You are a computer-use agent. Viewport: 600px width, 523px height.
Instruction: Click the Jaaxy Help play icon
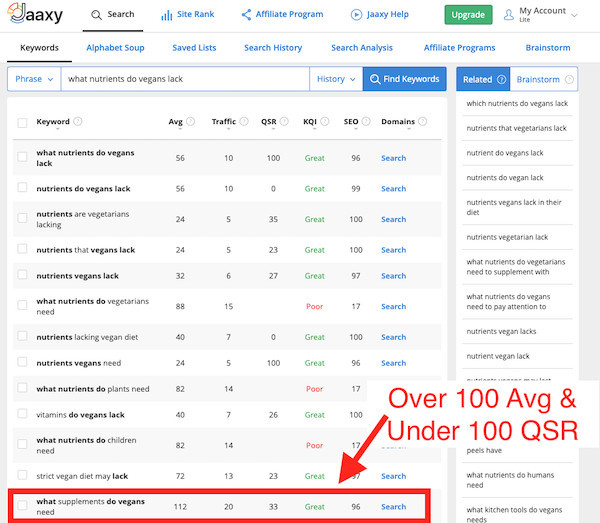tap(356, 15)
